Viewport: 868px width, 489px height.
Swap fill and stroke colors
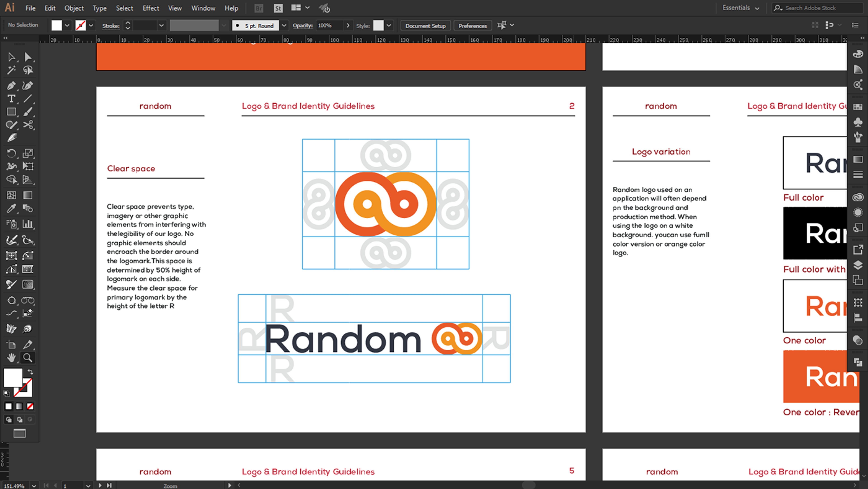click(x=30, y=372)
